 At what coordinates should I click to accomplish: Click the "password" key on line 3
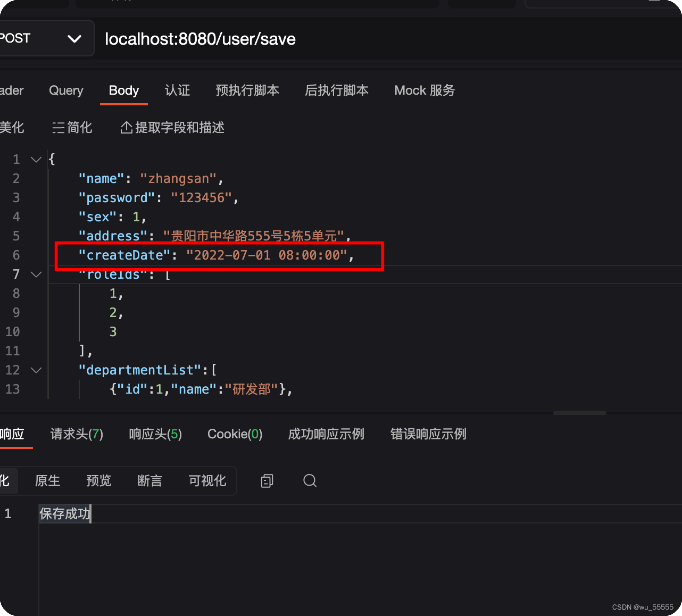click(117, 198)
